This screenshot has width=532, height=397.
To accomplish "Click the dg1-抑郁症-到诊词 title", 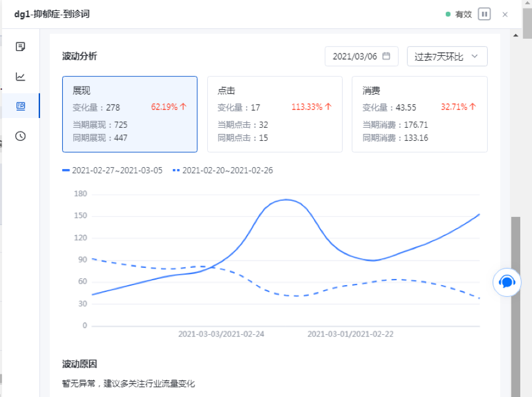I will click(52, 14).
